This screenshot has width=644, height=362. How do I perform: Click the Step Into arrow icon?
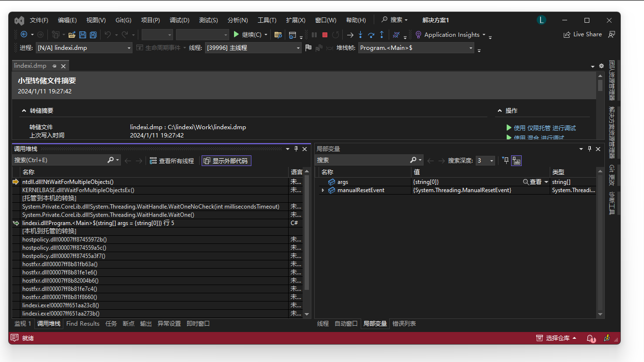(360, 35)
